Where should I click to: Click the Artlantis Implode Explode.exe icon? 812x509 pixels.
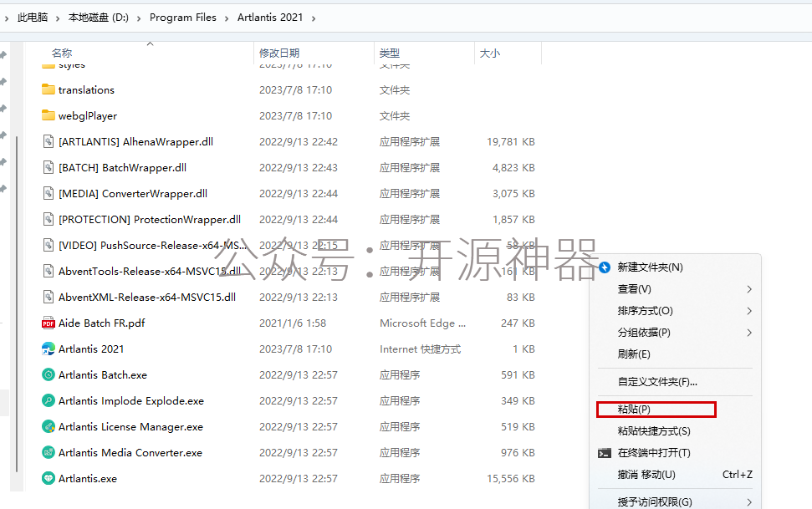[x=49, y=400]
